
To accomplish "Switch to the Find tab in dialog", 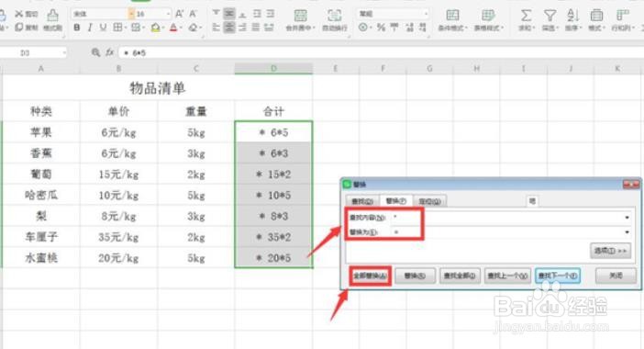I will pos(362,201).
